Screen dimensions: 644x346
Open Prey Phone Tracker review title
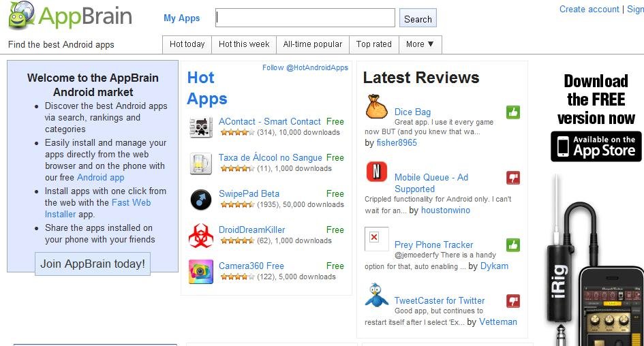(x=433, y=245)
